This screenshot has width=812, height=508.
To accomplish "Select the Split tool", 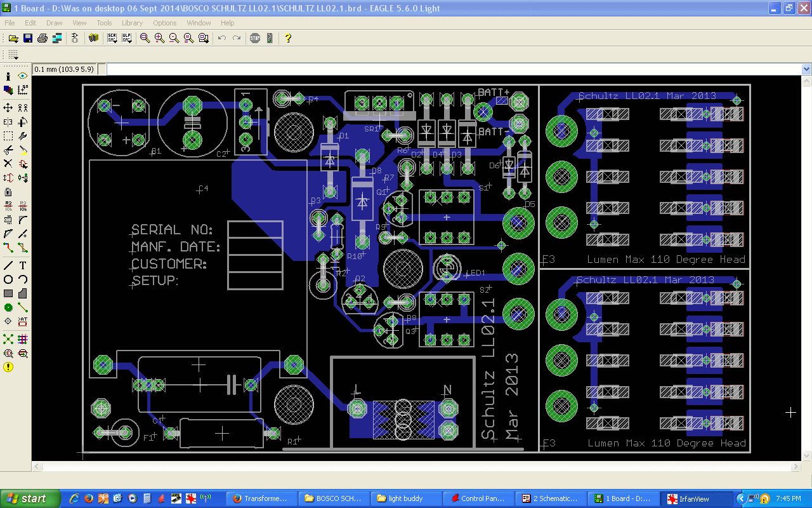I will click(8, 234).
